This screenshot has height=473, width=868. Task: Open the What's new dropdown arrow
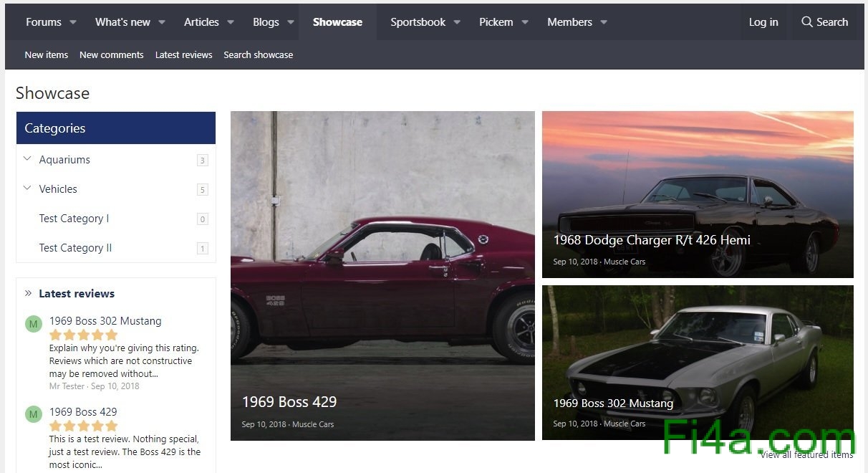click(162, 22)
